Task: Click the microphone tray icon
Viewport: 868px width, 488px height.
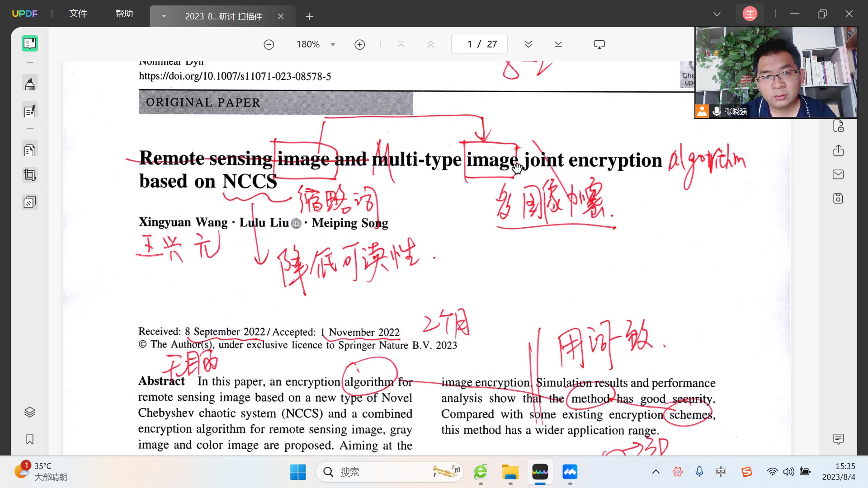Action: click(699, 472)
